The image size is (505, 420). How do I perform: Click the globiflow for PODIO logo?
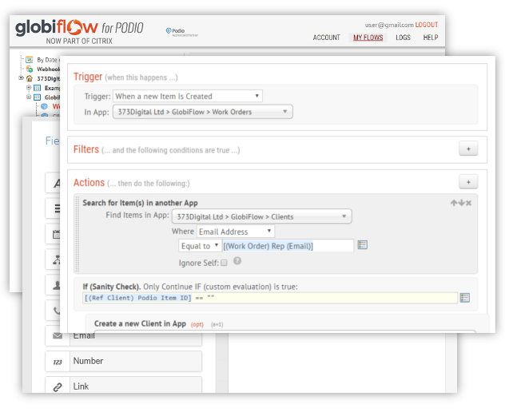pos(79,31)
